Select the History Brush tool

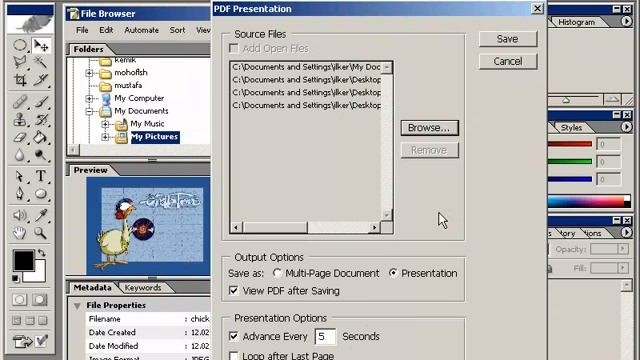point(41,120)
